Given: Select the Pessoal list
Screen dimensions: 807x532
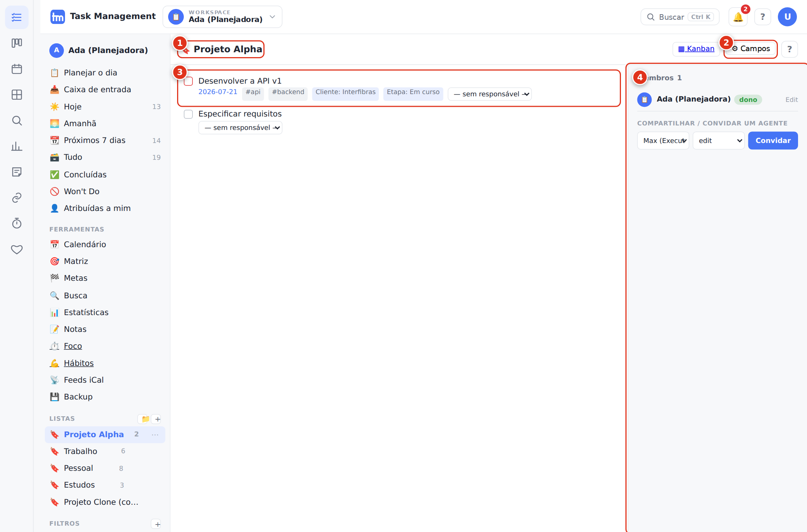Looking at the screenshot, I should [x=105, y=468].
